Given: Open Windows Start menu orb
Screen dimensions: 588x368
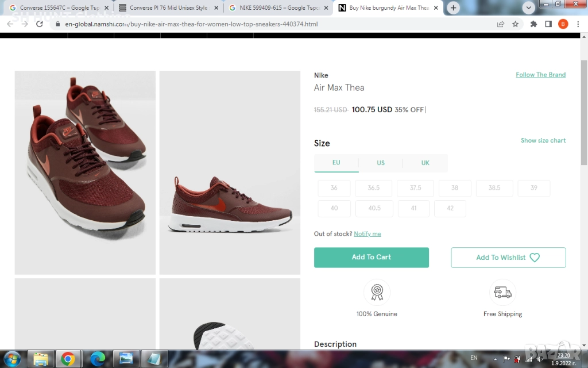Looking at the screenshot, I should (13, 359).
